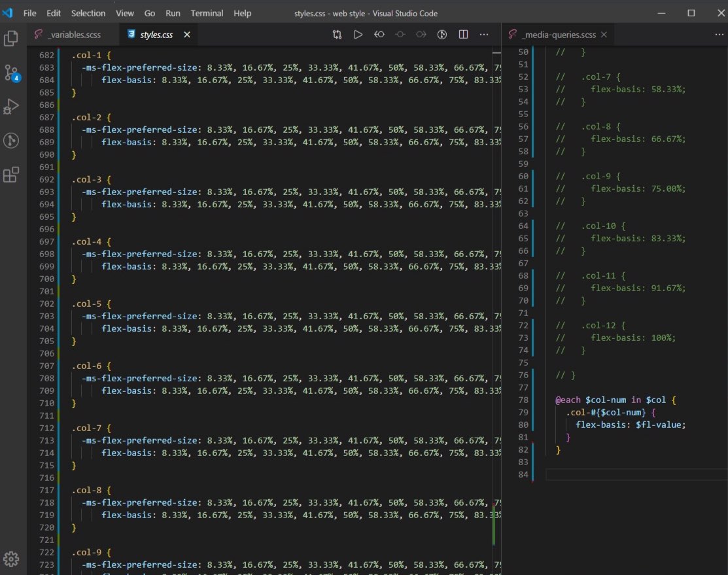This screenshot has width=728, height=575.
Task: Click the styles.css vertical scrollbar green marker
Action: pyautogui.click(x=494, y=524)
